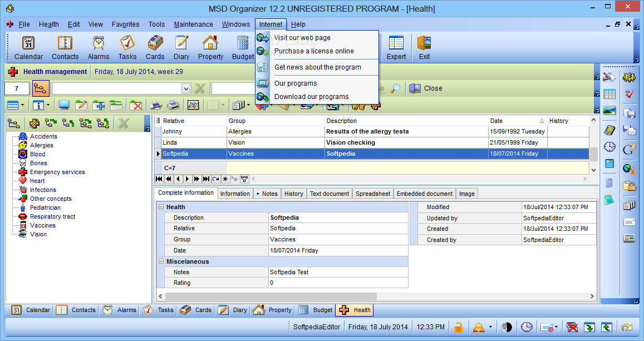Open the Calendar toolbar button
Image resolution: width=644 pixels, height=341 pixels.
pyautogui.click(x=28, y=48)
